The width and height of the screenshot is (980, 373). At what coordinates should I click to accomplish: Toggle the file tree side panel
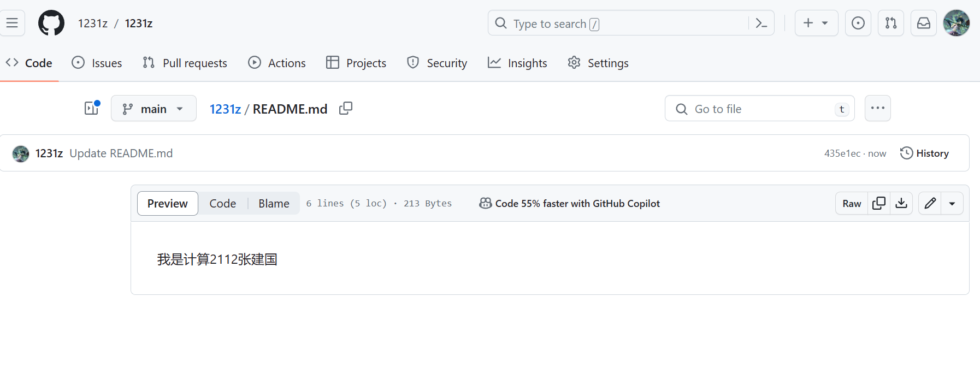coord(91,108)
